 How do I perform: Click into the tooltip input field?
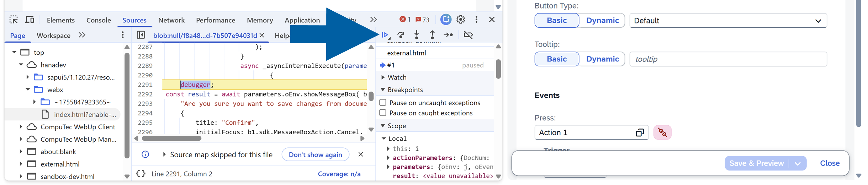point(728,59)
